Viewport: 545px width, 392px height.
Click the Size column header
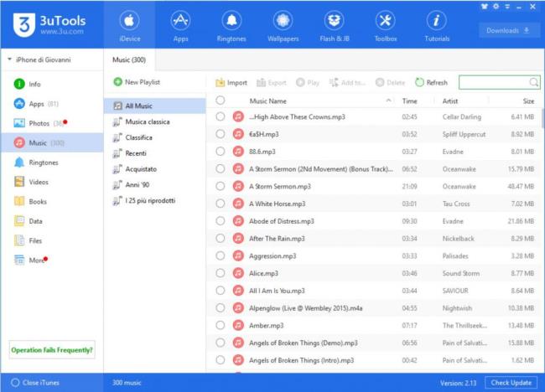tap(528, 101)
